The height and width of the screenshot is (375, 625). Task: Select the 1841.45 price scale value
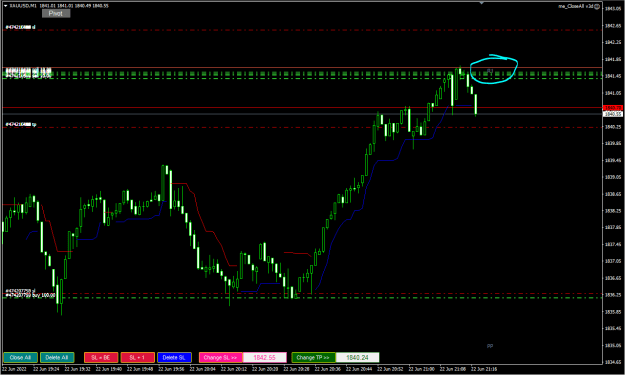pyautogui.click(x=613, y=76)
